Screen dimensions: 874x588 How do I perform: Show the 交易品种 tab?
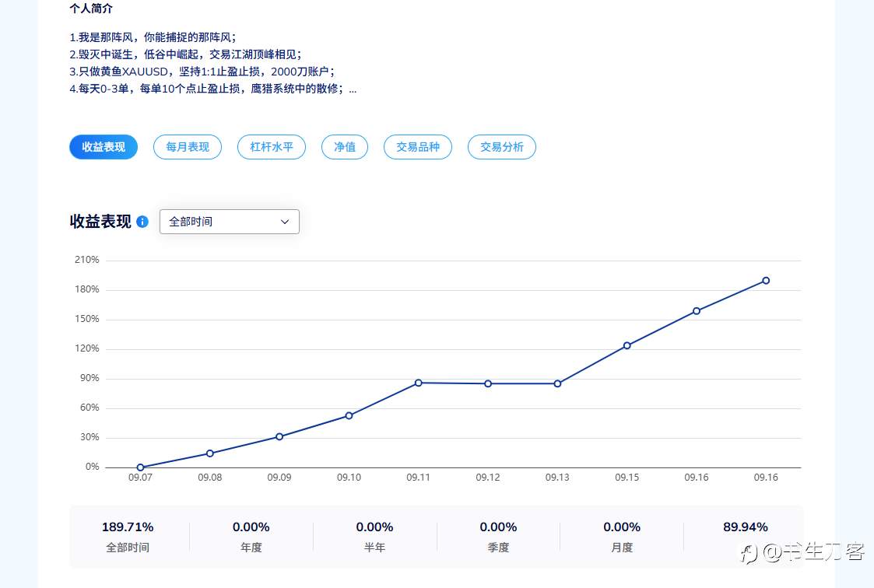(x=417, y=147)
